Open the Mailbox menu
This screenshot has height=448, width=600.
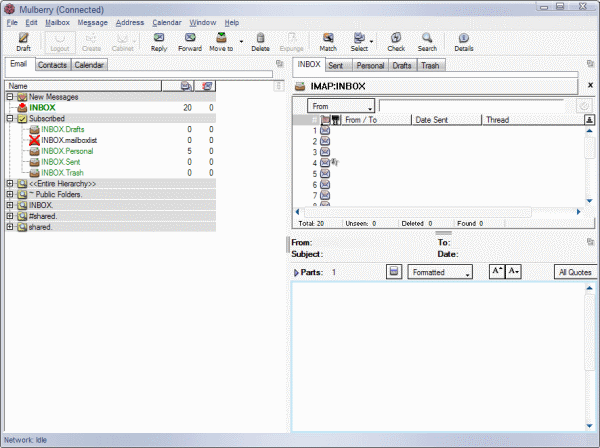[57, 23]
